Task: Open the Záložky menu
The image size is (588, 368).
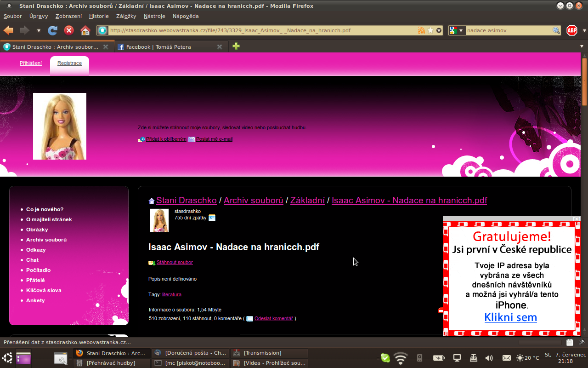Action: pyautogui.click(x=126, y=16)
